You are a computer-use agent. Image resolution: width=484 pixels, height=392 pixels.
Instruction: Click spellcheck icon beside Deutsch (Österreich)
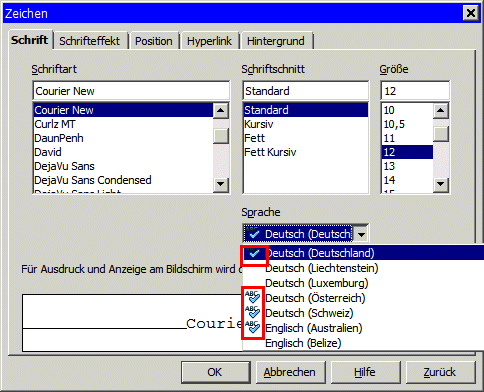[252, 297]
